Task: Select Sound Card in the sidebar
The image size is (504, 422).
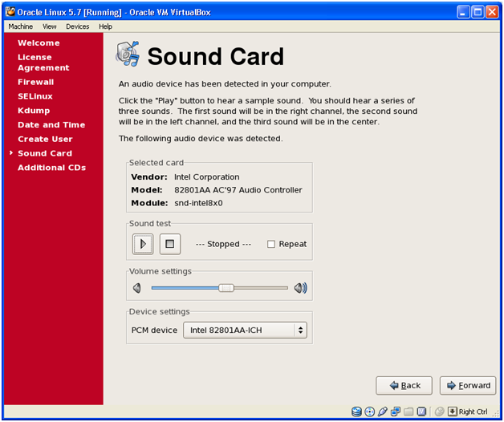Action: click(45, 153)
